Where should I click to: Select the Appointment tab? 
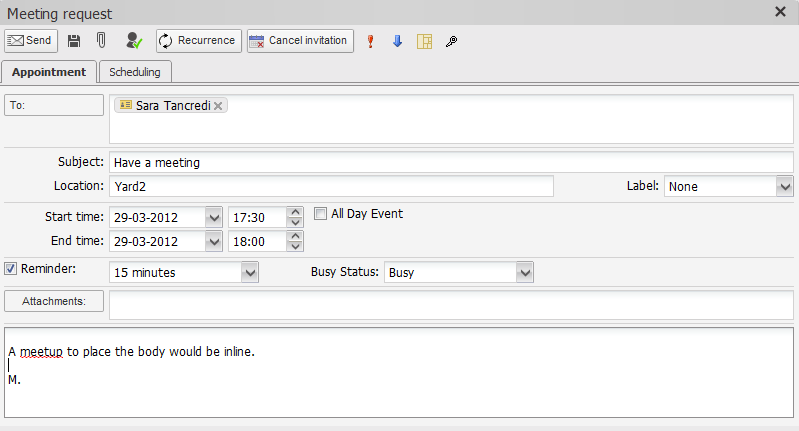49,71
